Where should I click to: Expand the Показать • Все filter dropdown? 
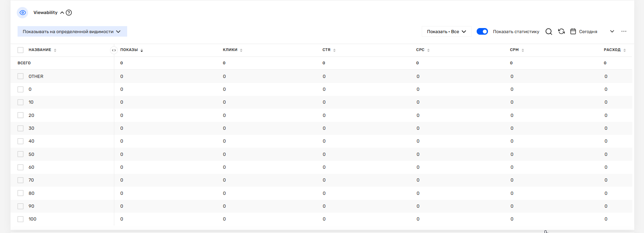(447, 32)
